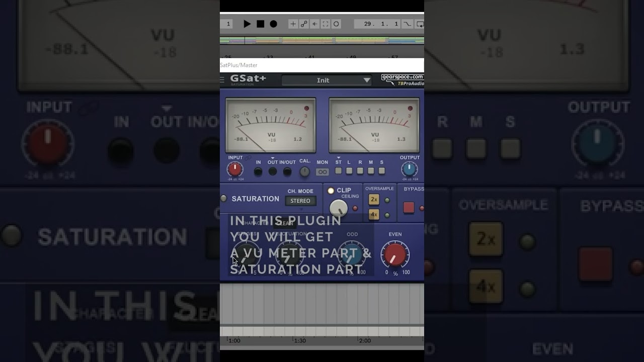Select the IN meter source button

tap(258, 171)
